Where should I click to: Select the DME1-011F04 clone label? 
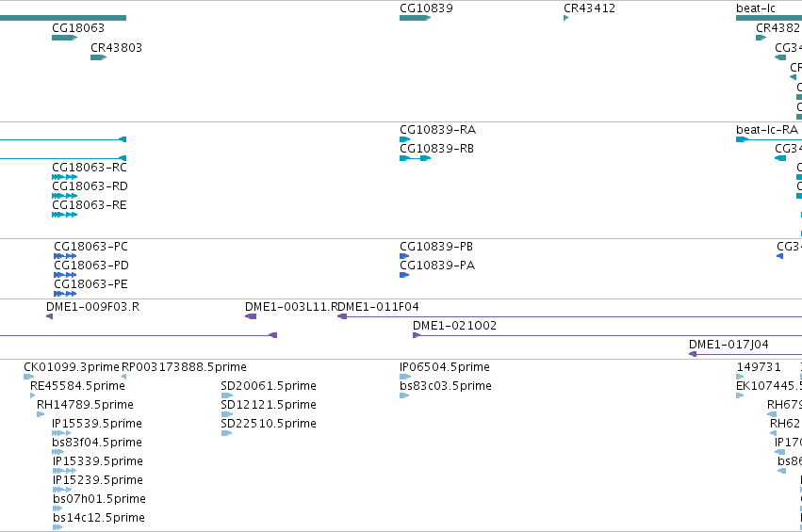pos(379,307)
